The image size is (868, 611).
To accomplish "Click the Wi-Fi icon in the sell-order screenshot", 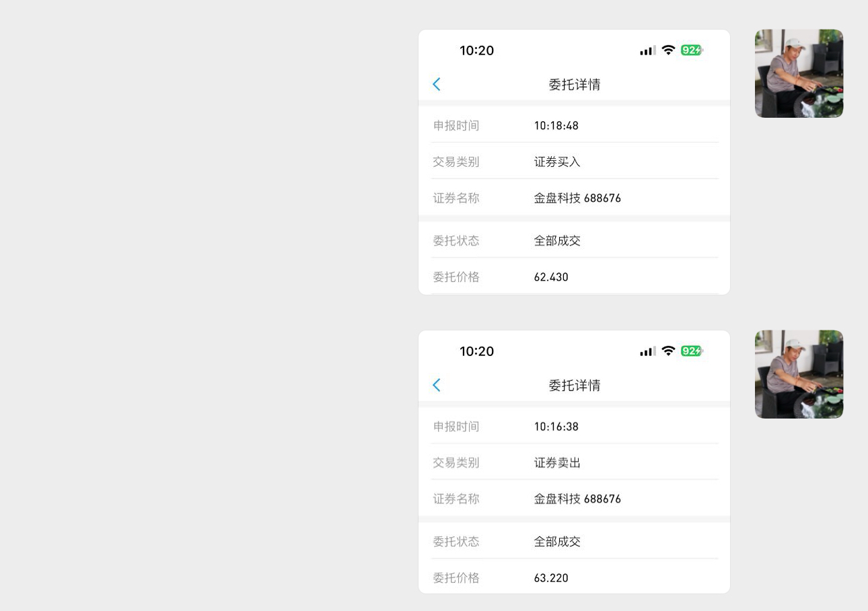I will (668, 351).
